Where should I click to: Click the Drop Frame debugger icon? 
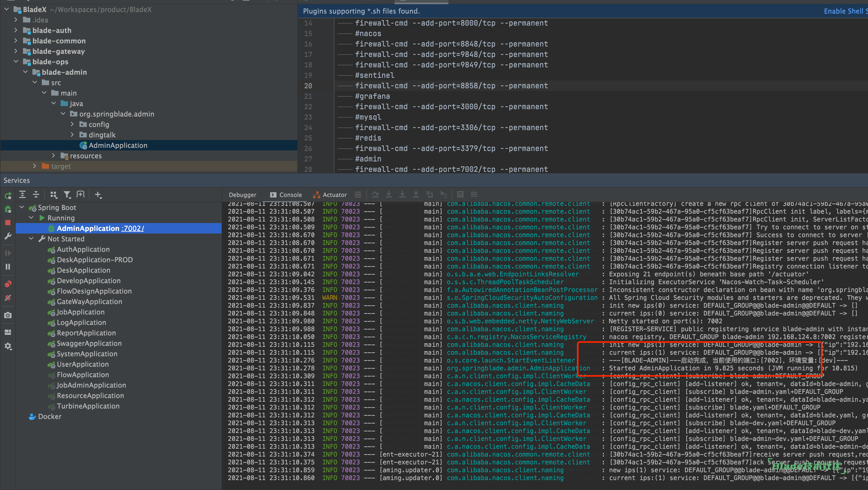point(430,195)
